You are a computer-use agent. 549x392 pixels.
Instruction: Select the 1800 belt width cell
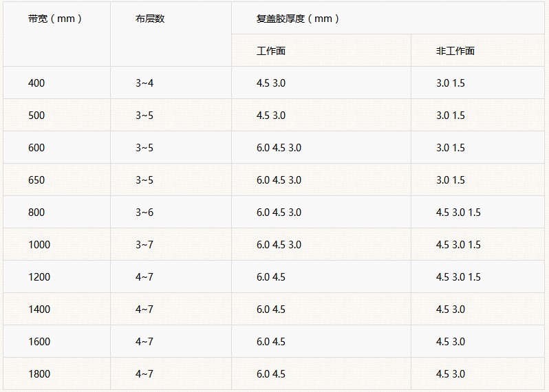coord(56,373)
